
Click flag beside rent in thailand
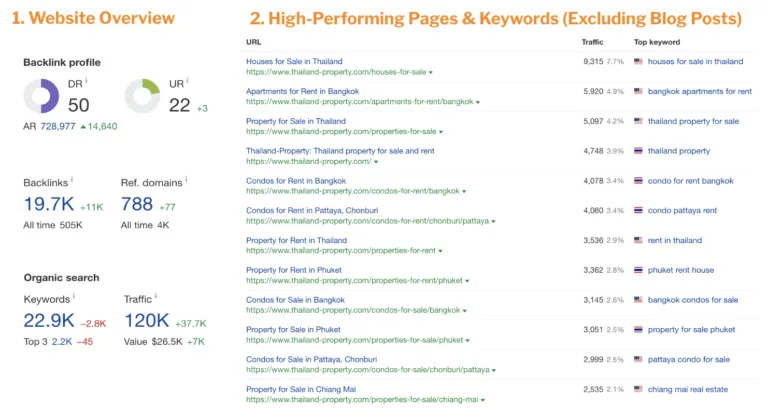click(638, 240)
